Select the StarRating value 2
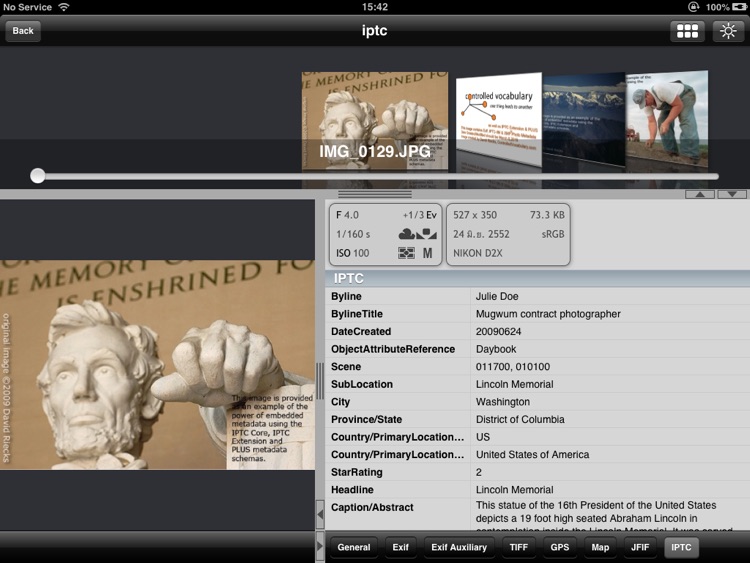 tap(479, 473)
